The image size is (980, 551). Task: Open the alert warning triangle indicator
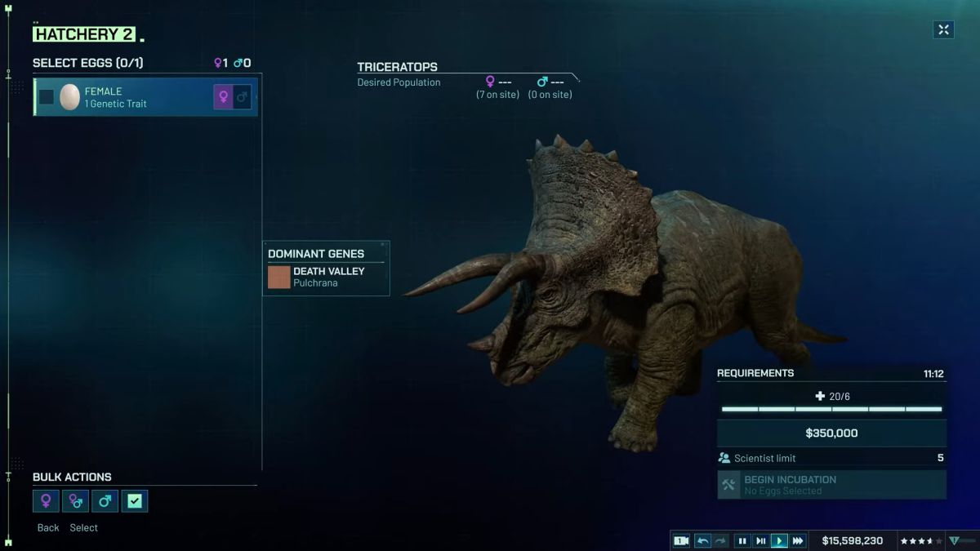(954, 540)
